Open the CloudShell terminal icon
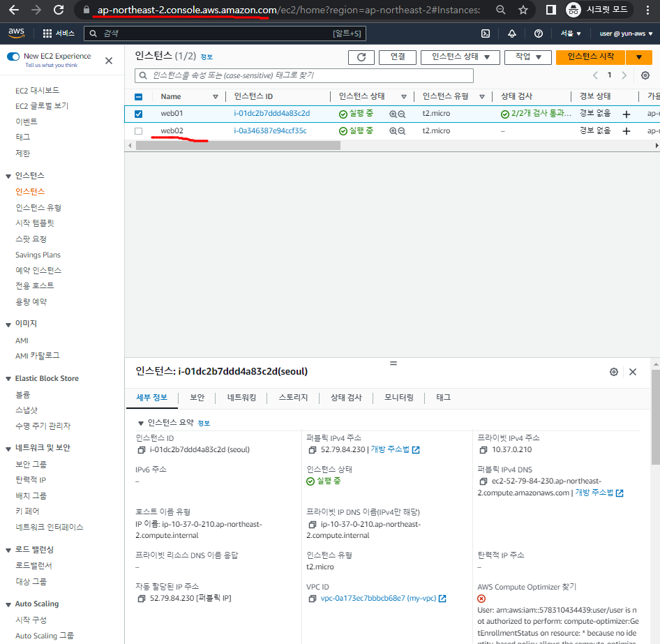This screenshot has height=644, width=660. click(x=486, y=33)
